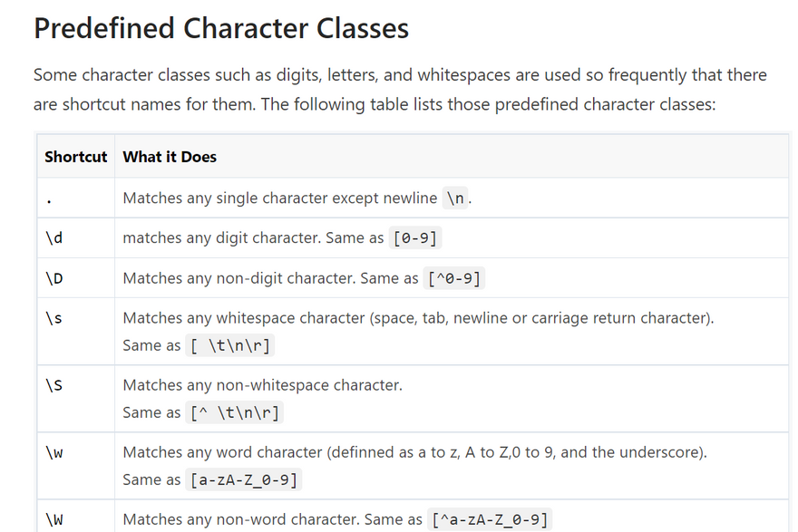
Task: Click the Shortcut column header
Action: [76, 157]
